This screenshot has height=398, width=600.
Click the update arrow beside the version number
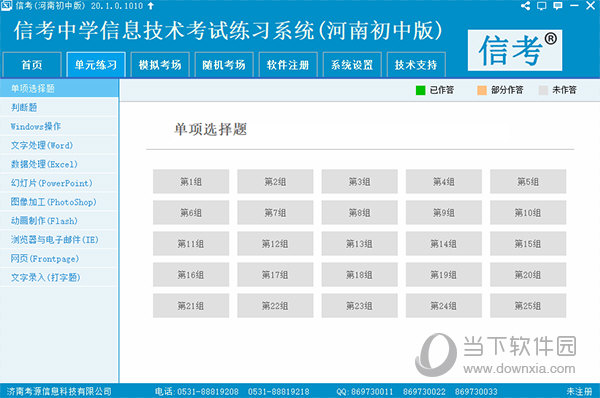pos(150,6)
